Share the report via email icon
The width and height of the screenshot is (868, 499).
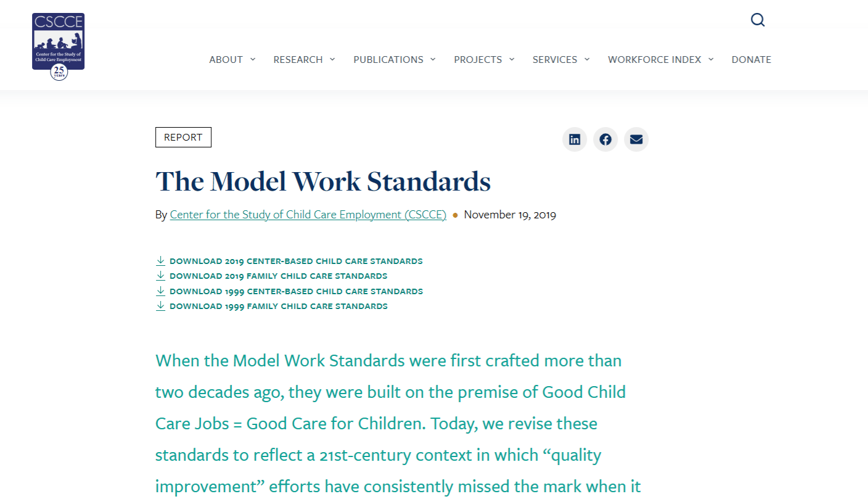pyautogui.click(x=636, y=139)
